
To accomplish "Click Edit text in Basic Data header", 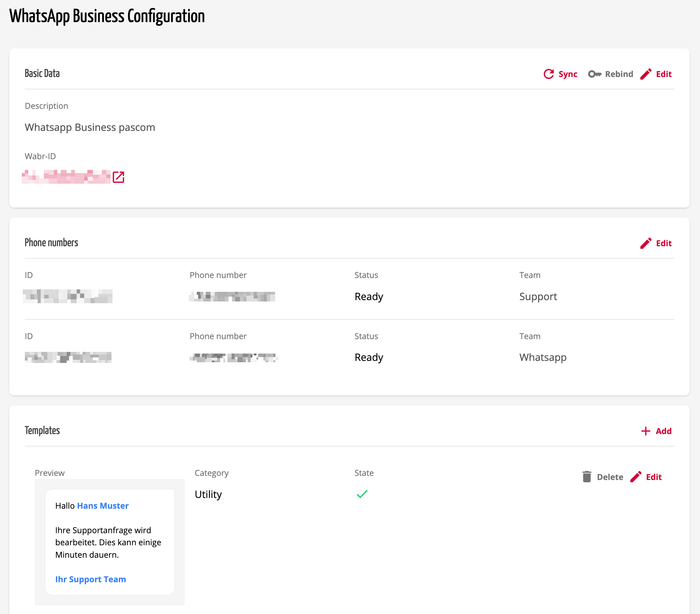I will tap(664, 74).
